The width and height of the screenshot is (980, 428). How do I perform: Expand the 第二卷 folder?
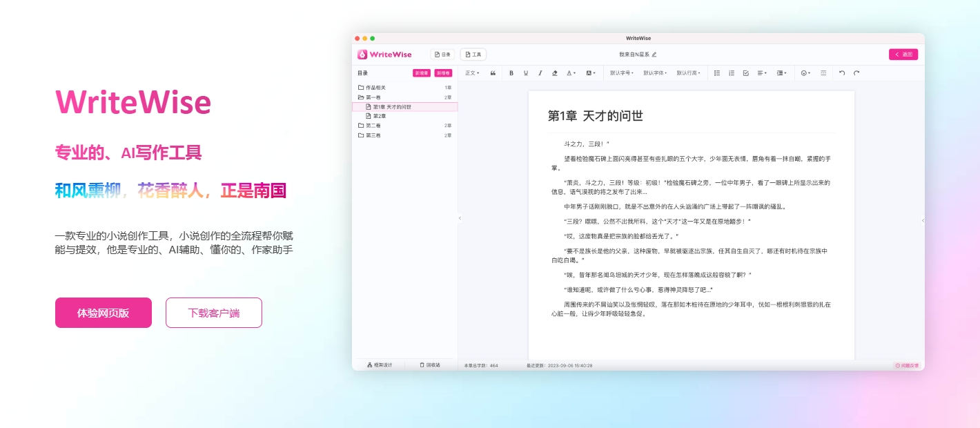pyautogui.click(x=404, y=126)
